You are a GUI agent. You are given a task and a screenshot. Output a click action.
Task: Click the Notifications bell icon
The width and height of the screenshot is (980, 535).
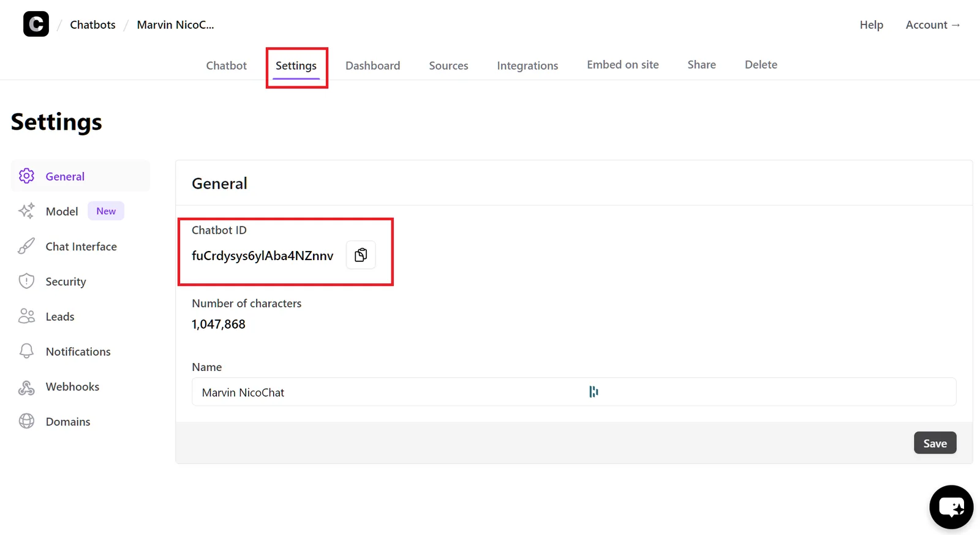click(26, 351)
